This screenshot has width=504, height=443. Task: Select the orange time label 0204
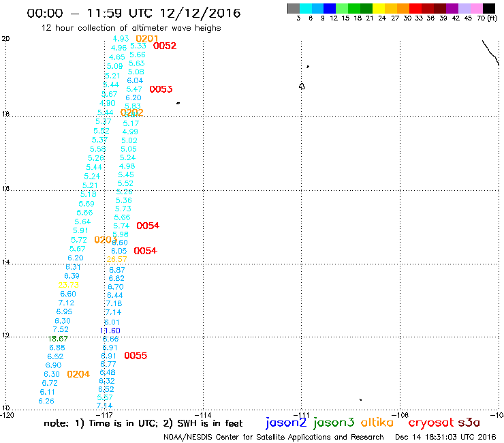tap(78, 374)
